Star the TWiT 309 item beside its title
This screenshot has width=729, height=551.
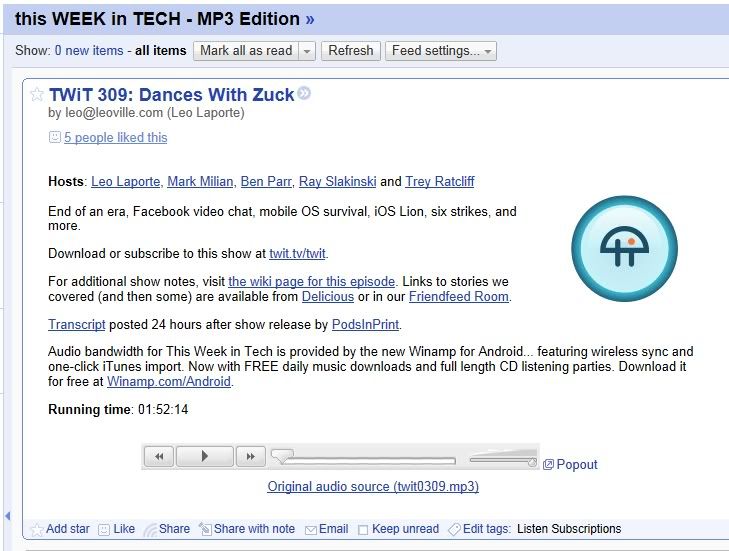click(37, 94)
